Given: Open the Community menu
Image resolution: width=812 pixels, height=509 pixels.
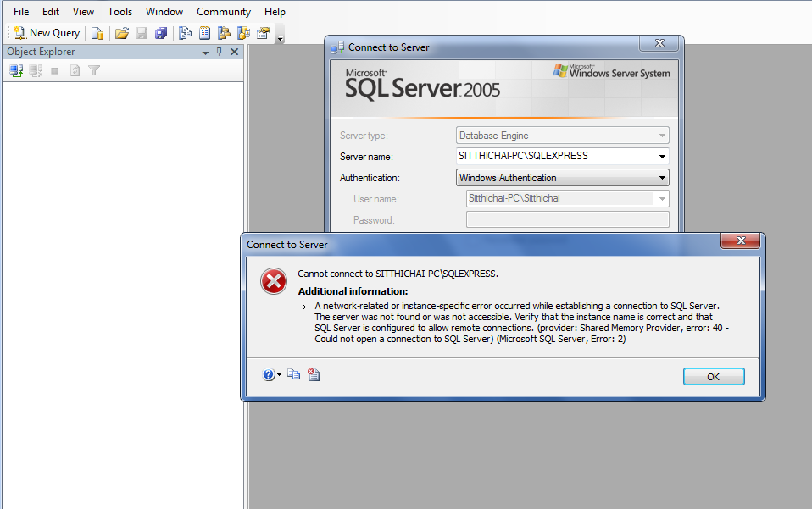Looking at the screenshot, I should [224, 11].
